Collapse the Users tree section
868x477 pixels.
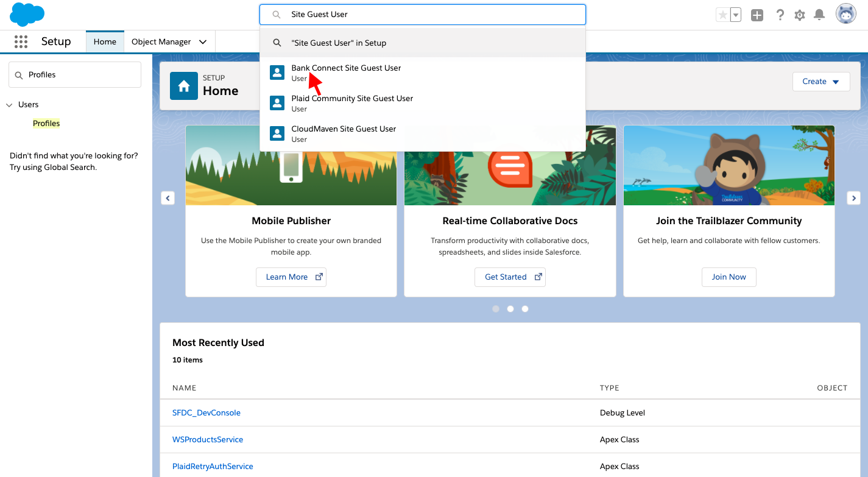click(x=9, y=105)
